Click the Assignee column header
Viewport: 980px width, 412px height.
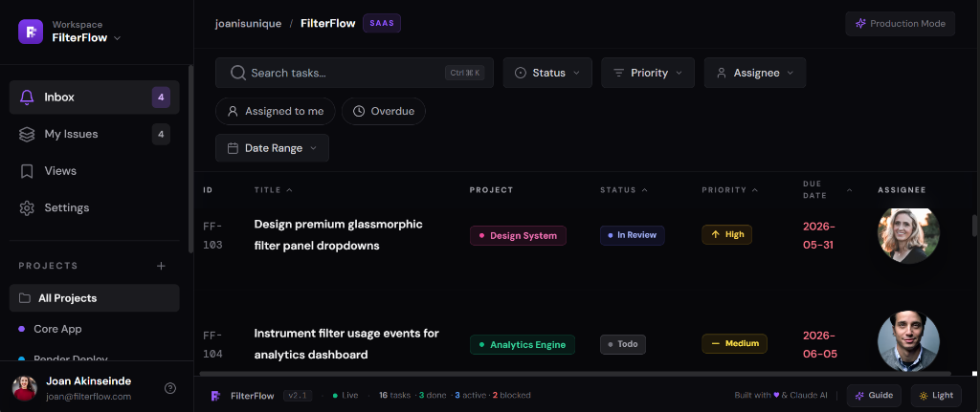[902, 190]
